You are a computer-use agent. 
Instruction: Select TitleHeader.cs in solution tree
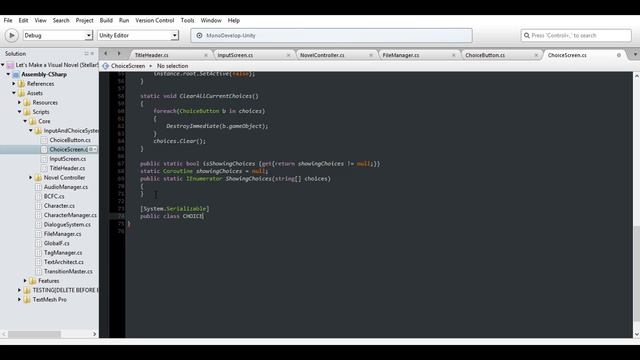67,168
